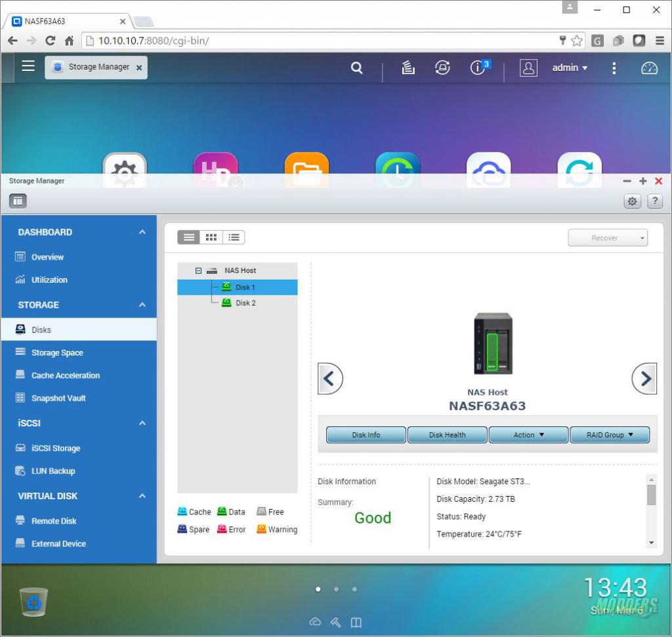The image size is (672, 637).
Task: Collapse the NAS Host tree node
Action: coord(198,270)
